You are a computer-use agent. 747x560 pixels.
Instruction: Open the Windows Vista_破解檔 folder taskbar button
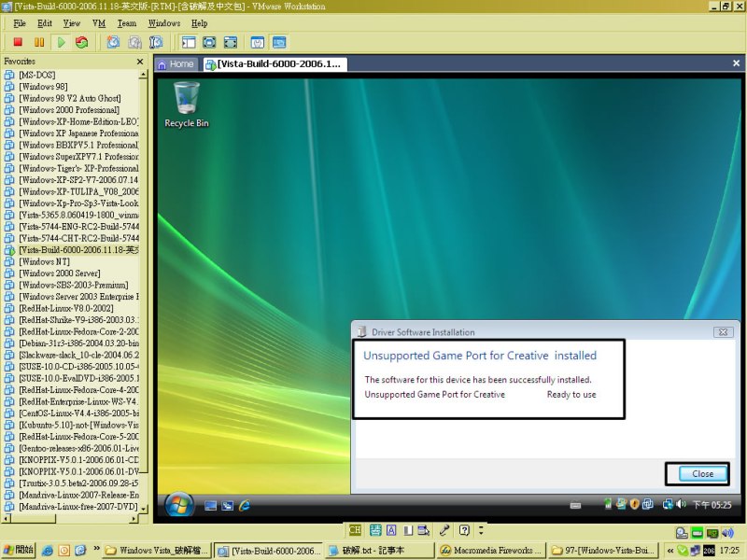pyautogui.click(x=157, y=551)
